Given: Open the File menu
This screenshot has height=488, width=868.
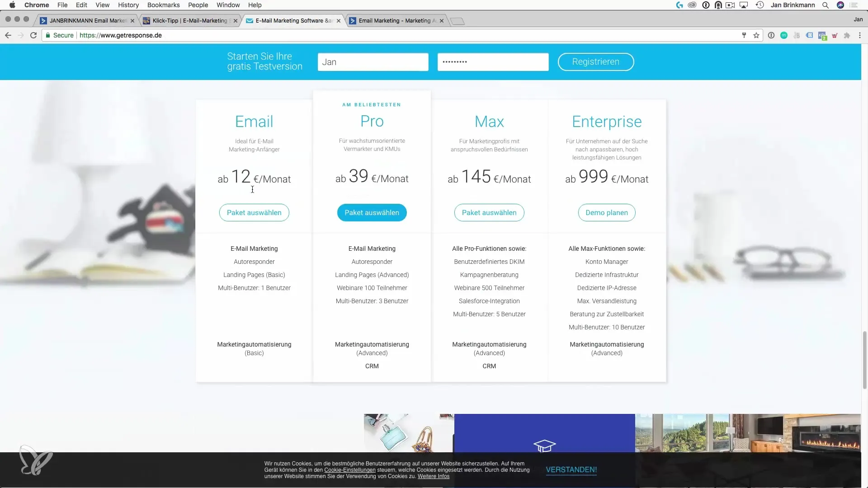Looking at the screenshot, I should pyautogui.click(x=62, y=5).
